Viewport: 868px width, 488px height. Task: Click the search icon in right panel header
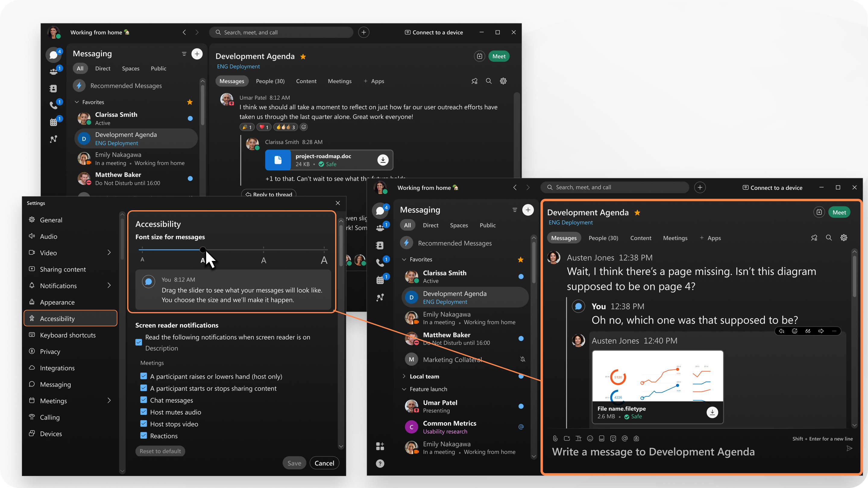coord(829,238)
